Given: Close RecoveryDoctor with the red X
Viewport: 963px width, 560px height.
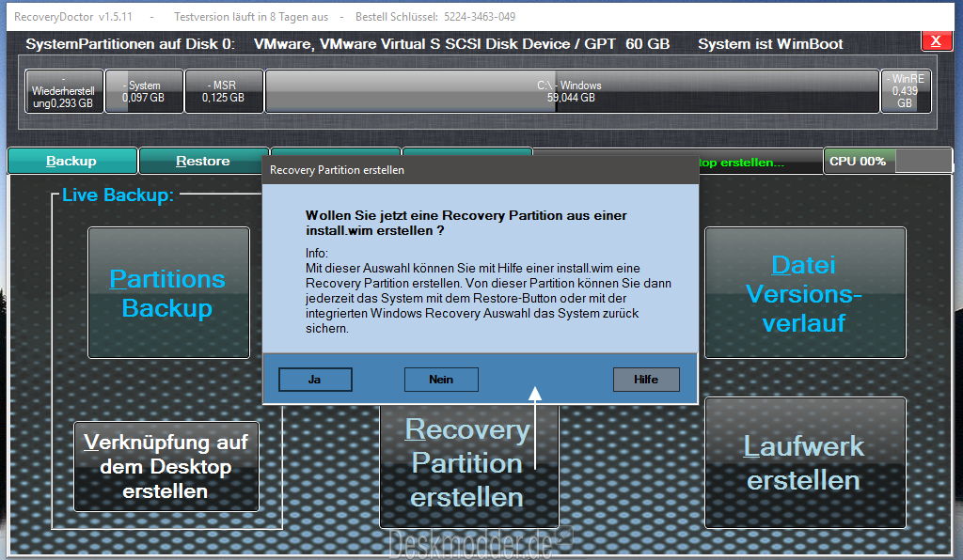Looking at the screenshot, I should click(936, 41).
